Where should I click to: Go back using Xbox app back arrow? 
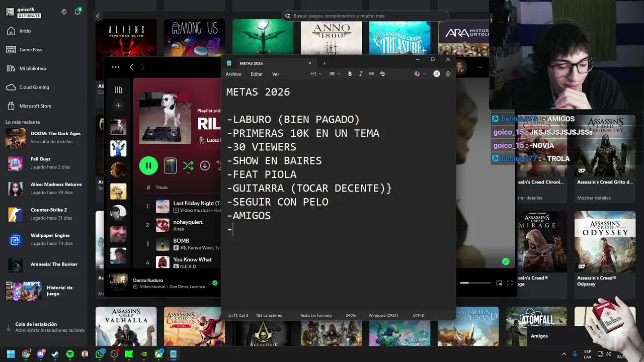(98, 16)
